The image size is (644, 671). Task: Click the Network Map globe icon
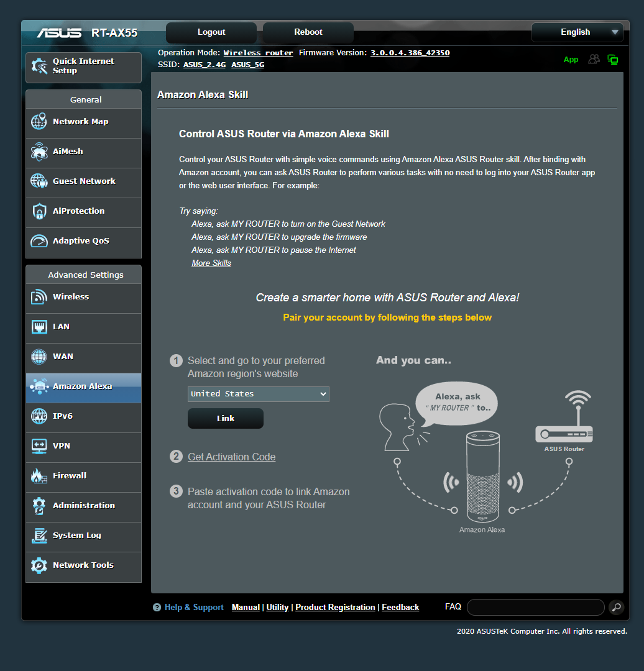click(39, 122)
